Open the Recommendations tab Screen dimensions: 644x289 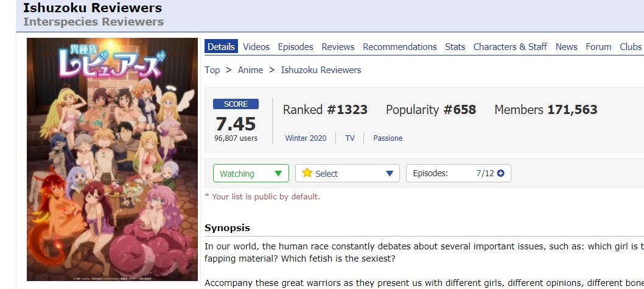[400, 47]
